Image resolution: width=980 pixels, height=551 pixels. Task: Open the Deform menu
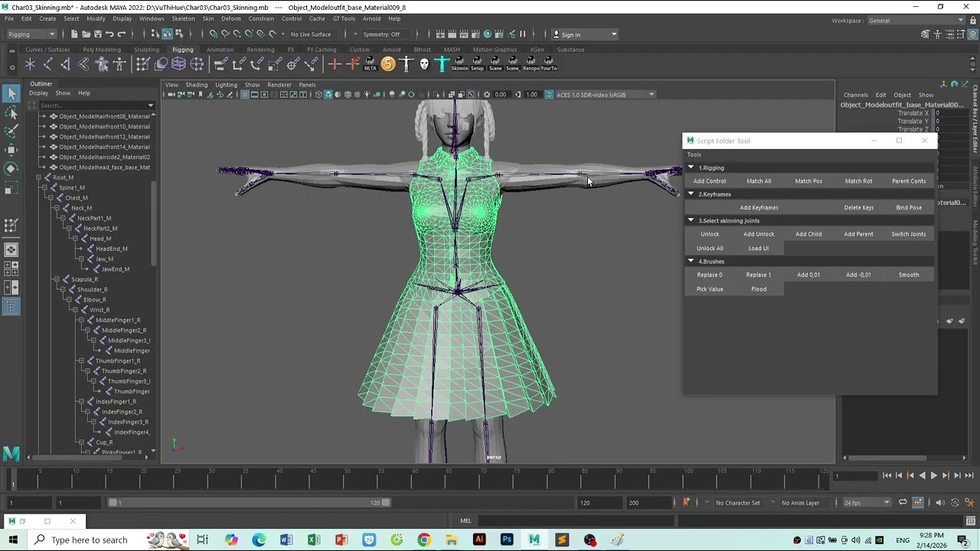[x=230, y=18]
